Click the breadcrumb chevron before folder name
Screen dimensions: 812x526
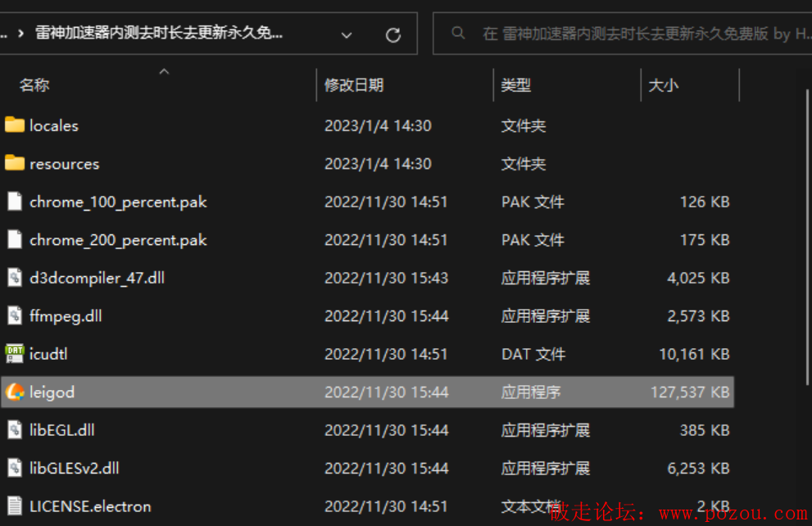pos(20,34)
